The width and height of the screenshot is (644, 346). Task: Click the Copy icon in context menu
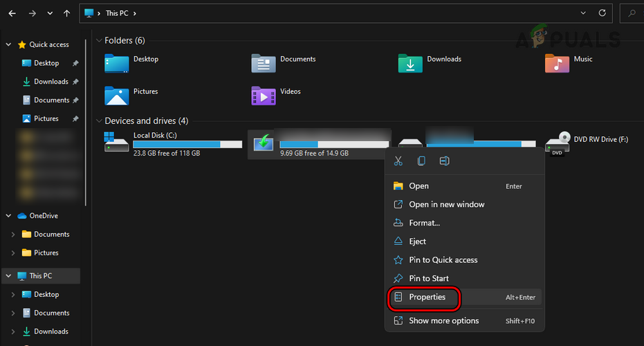pyautogui.click(x=421, y=161)
